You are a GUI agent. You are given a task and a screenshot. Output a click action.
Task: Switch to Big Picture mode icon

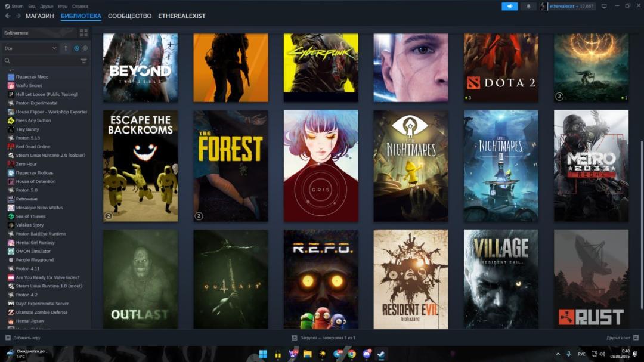click(x=603, y=6)
